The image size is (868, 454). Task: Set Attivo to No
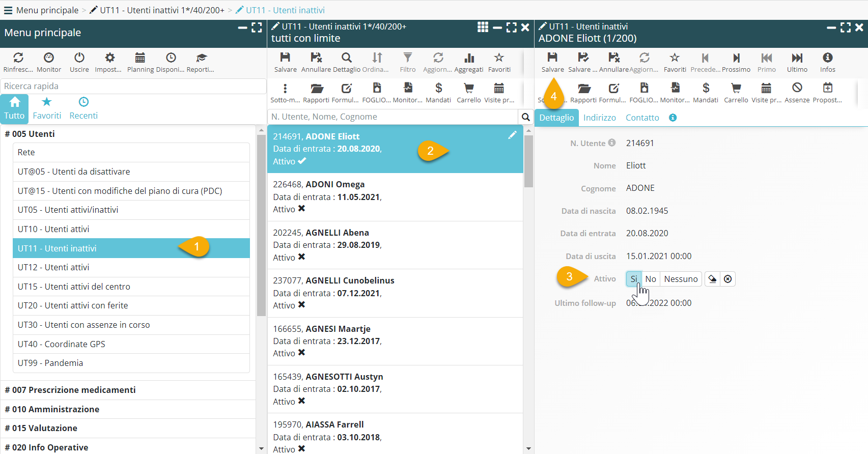click(x=650, y=279)
